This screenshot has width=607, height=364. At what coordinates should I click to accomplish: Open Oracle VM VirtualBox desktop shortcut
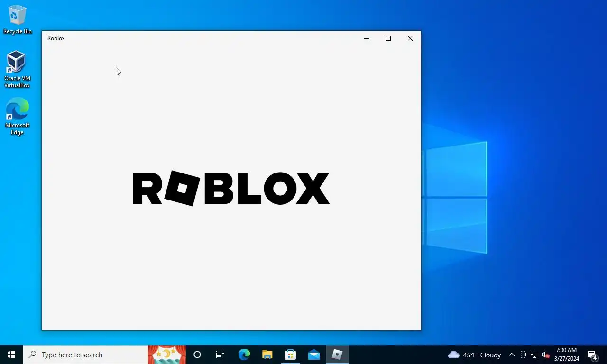pyautogui.click(x=17, y=70)
